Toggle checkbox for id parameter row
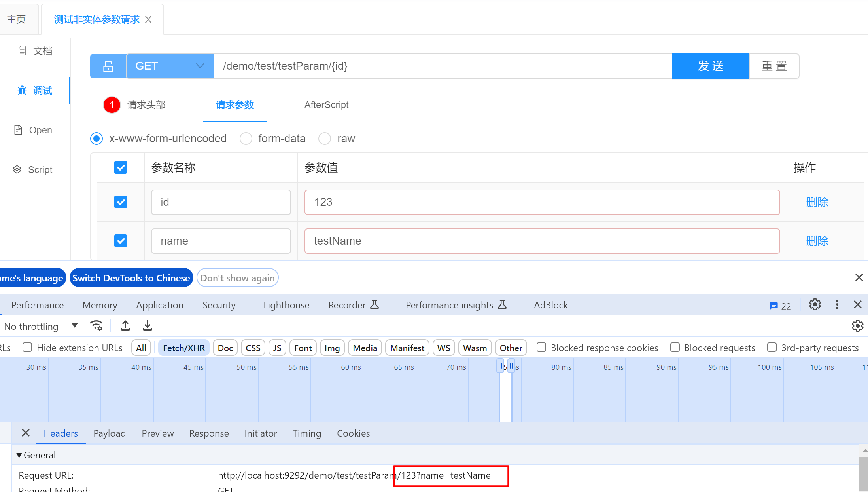 [121, 201]
